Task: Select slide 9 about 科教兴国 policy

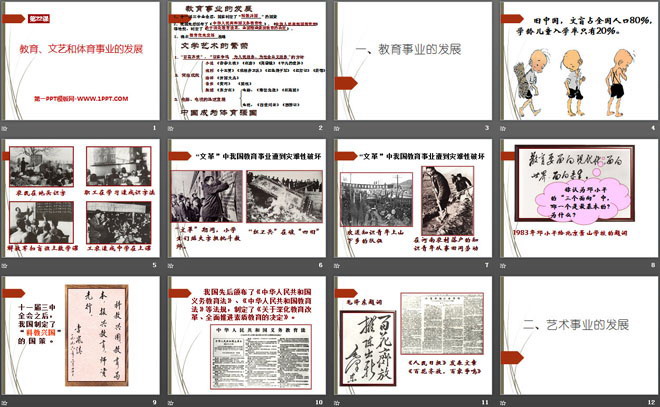Action: pos(81,335)
